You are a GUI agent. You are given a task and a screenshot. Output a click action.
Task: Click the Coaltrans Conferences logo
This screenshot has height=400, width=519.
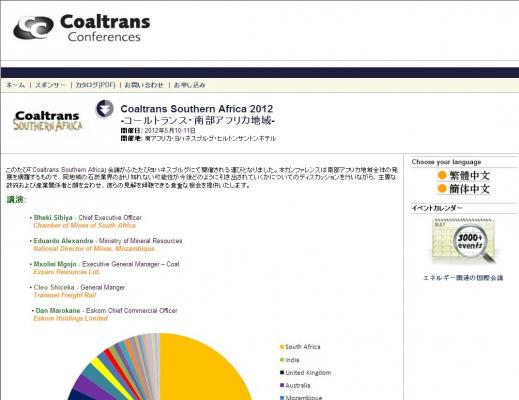82,28
